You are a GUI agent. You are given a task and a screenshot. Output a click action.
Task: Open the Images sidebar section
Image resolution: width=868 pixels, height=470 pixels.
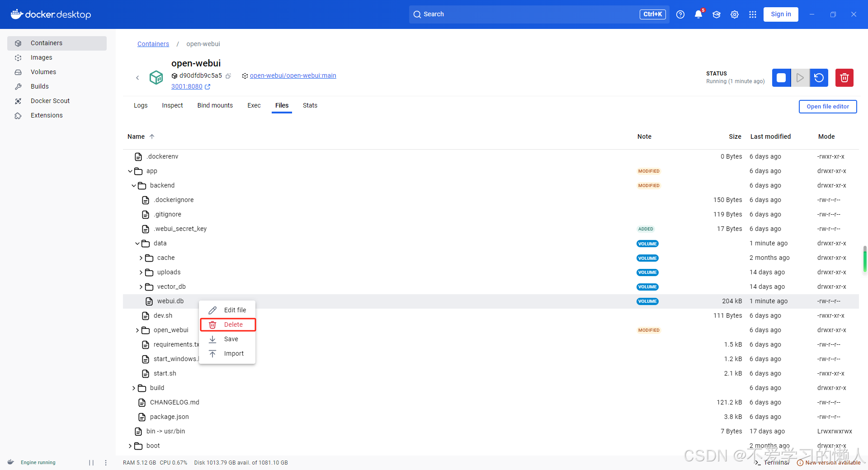tap(57, 57)
